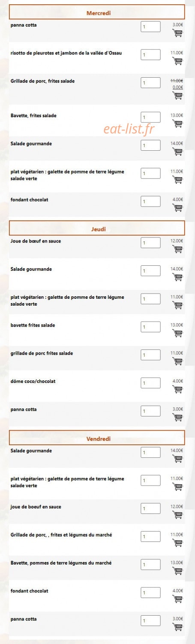Click quantity field for Jeudi bavette frites salade
Viewport: 195px width, 644px height.
pyautogui.click(x=150, y=327)
